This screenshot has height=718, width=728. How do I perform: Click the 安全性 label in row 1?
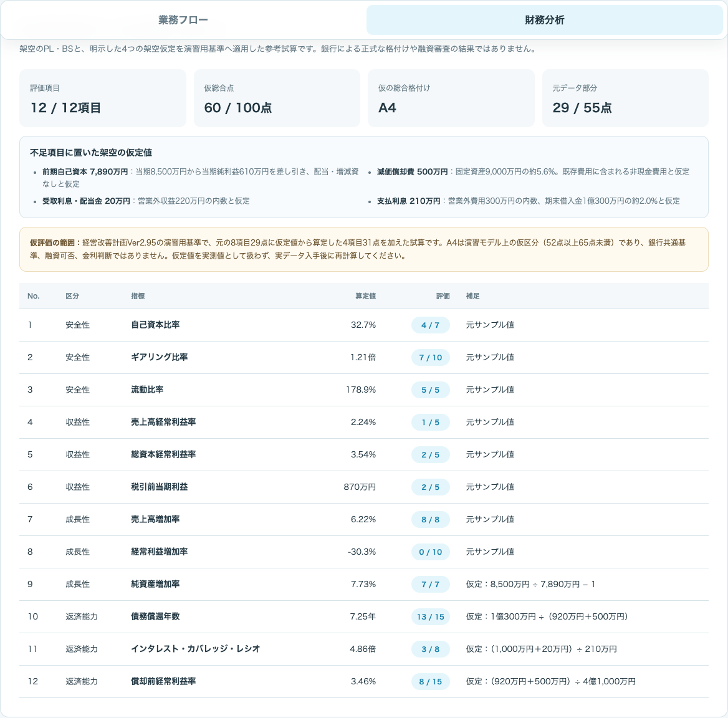(x=77, y=325)
